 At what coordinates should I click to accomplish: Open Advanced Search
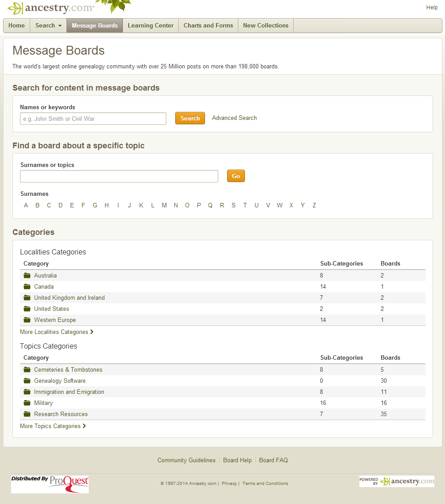tap(234, 118)
